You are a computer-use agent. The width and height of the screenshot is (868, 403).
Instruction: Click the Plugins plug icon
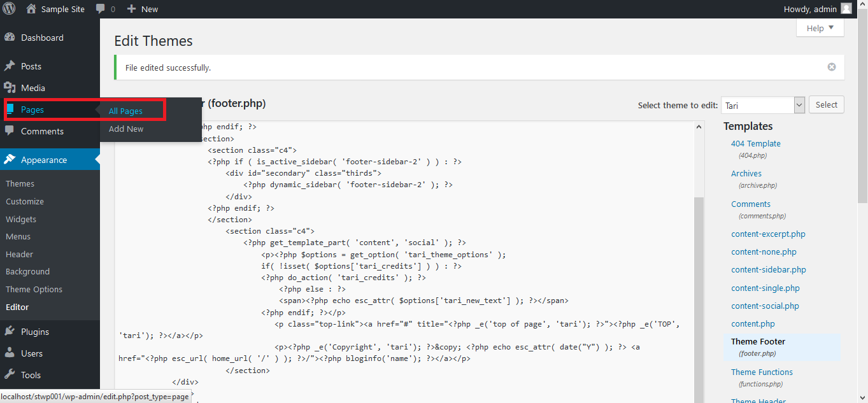tap(10, 332)
